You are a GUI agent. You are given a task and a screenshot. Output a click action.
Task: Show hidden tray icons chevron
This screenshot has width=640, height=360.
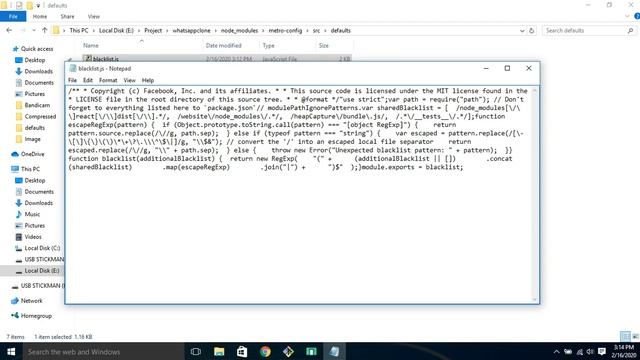[556, 352]
